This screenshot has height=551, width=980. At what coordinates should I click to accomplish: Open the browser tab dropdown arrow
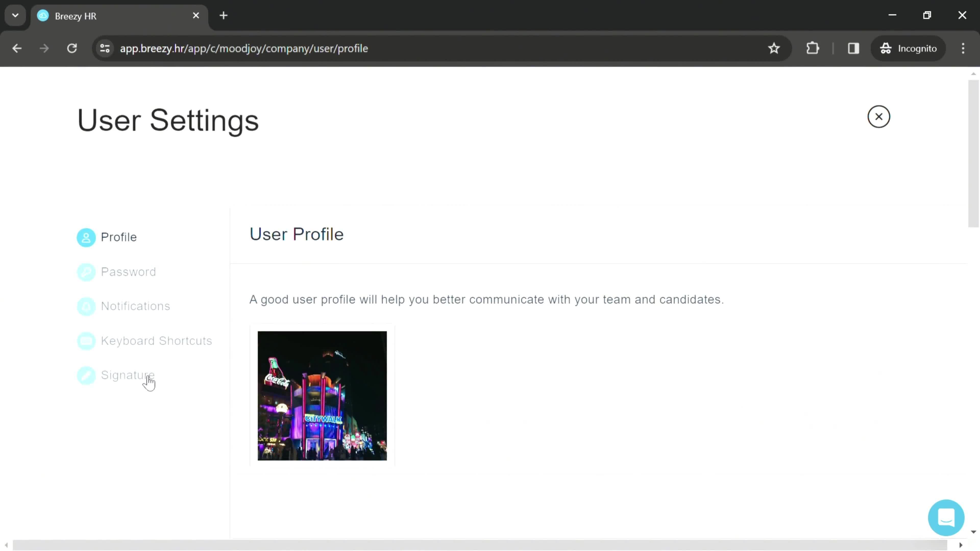pos(15,15)
